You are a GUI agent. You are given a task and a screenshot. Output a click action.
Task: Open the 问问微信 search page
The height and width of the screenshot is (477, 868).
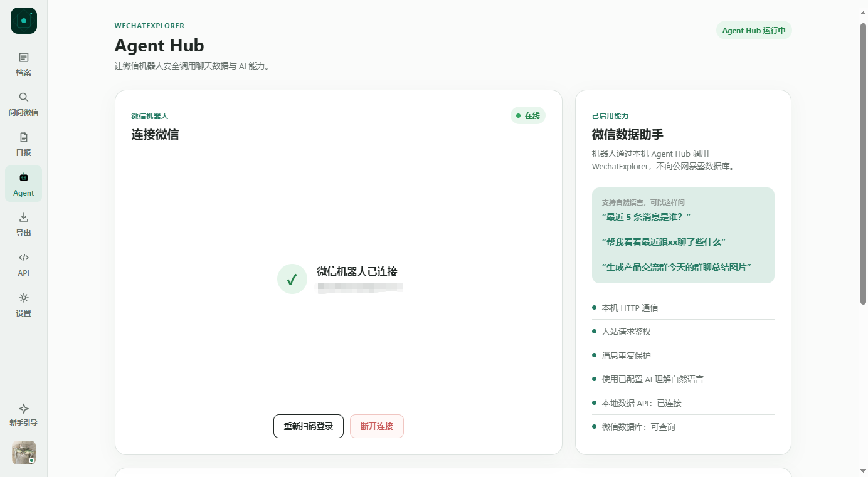24,105
